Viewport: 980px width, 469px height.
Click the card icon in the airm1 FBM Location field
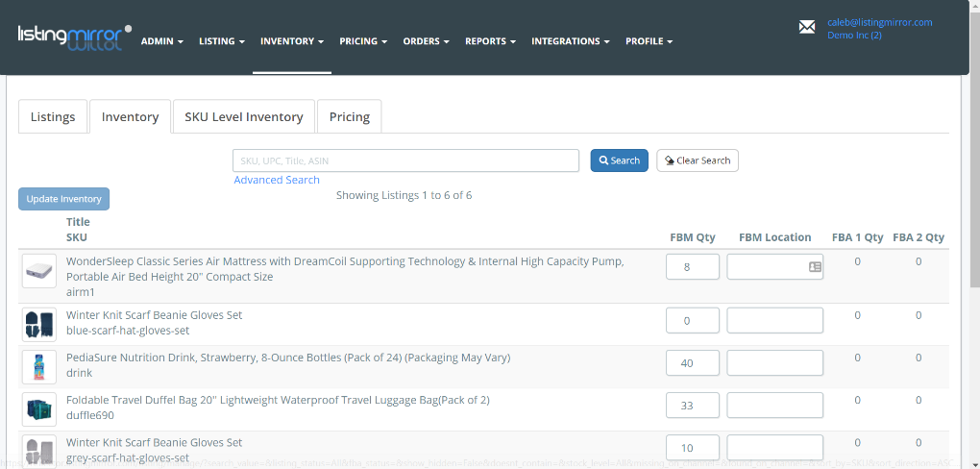coord(815,267)
